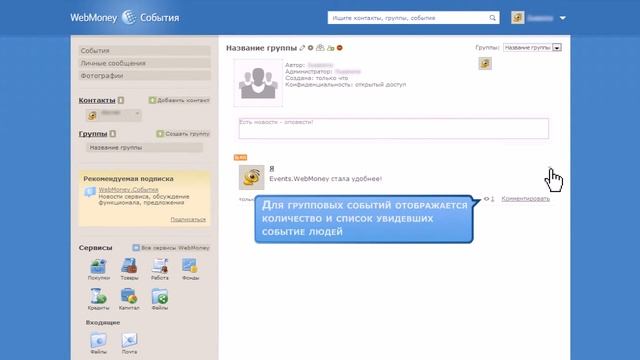Click the groups count badge beside Группы
This screenshot has height=360, width=640.
[113, 133]
